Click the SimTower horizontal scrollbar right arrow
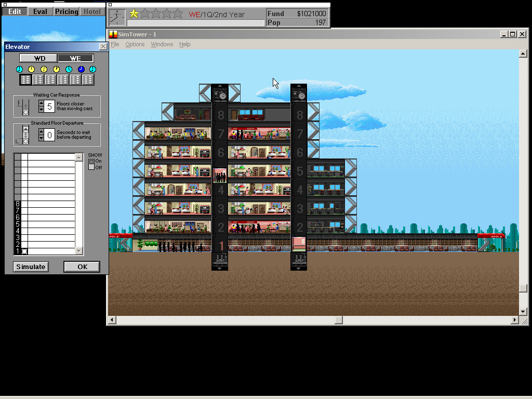Viewport: 532px width, 399px height. click(515, 320)
